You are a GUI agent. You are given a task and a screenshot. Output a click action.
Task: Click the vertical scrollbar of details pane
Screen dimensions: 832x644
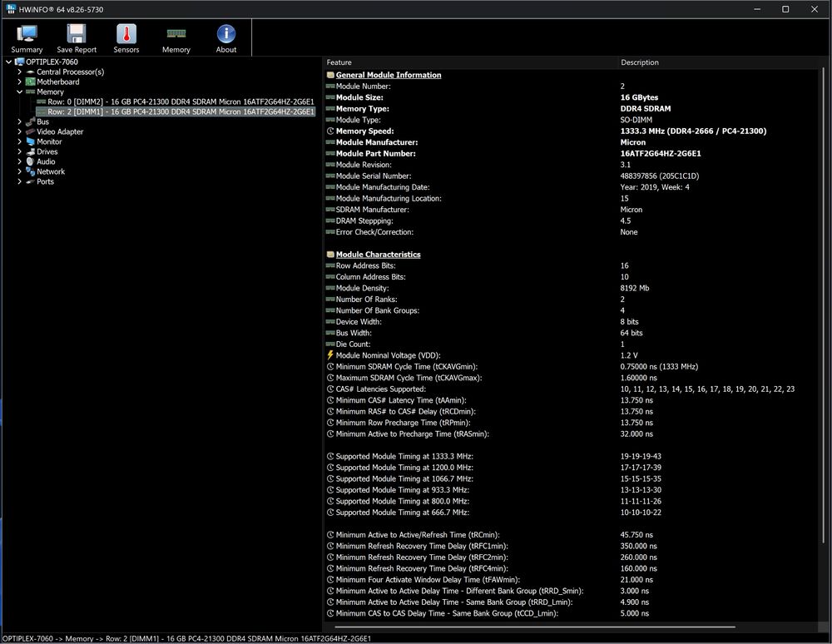point(823,305)
